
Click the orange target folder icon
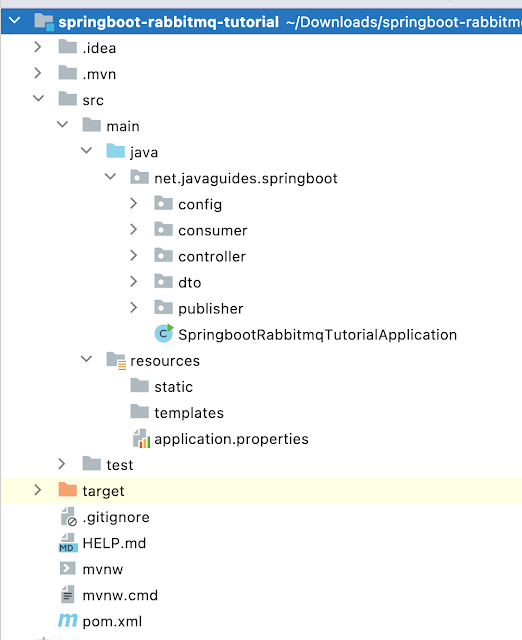click(x=68, y=489)
